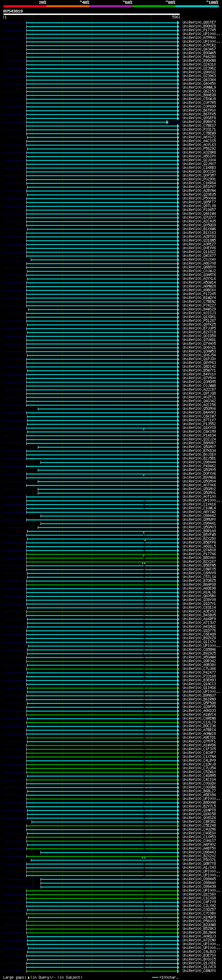
Task: Open UniRef100_B6JN44 entry
Action: pyautogui.click(x=199, y=932)
